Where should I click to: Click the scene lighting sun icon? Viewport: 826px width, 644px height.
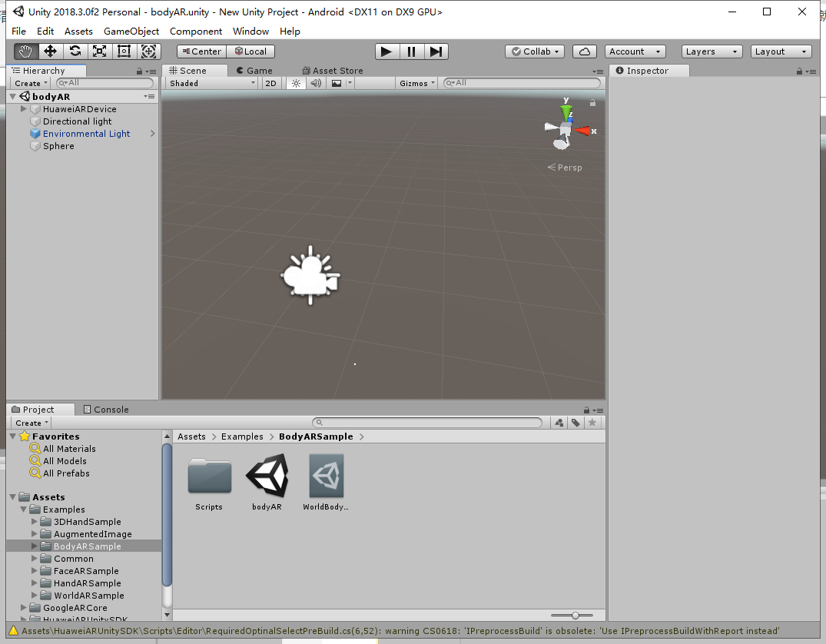[296, 83]
